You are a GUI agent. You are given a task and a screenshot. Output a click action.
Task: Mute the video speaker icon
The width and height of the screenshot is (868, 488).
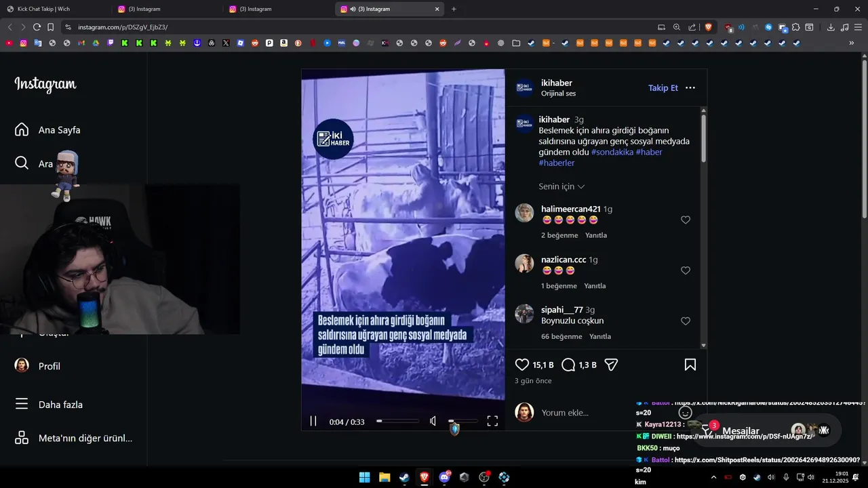click(x=433, y=421)
